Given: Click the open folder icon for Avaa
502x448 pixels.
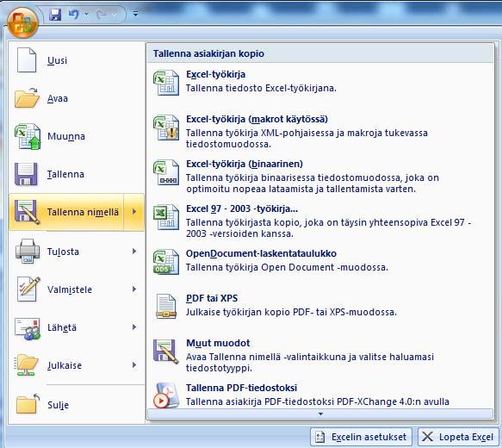Looking at the screenshot, I should (28, 98).
